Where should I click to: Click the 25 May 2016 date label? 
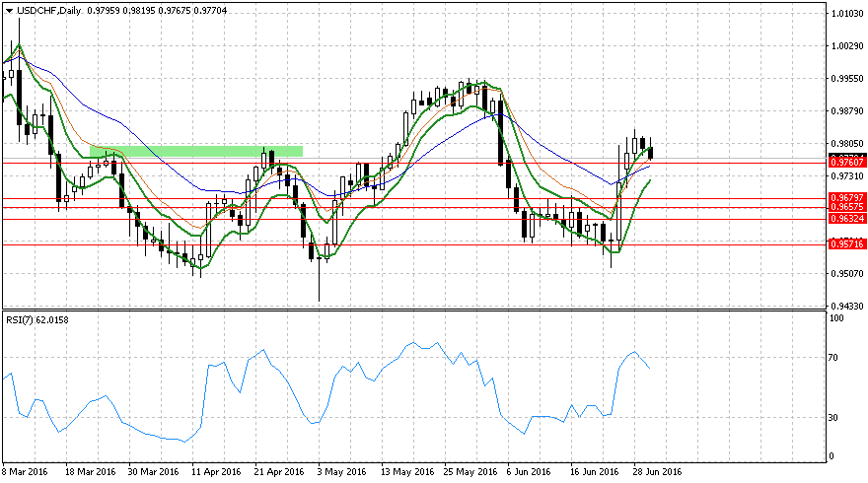(470, 472)
